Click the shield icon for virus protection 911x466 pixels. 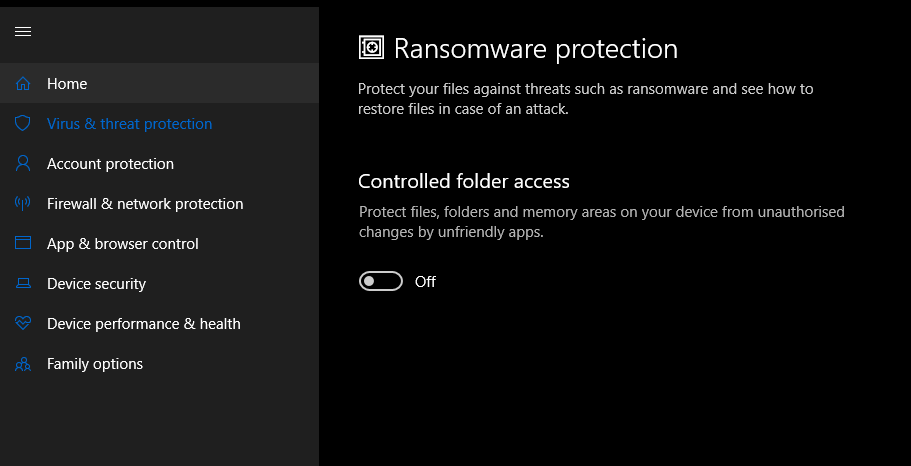(23, 123)
